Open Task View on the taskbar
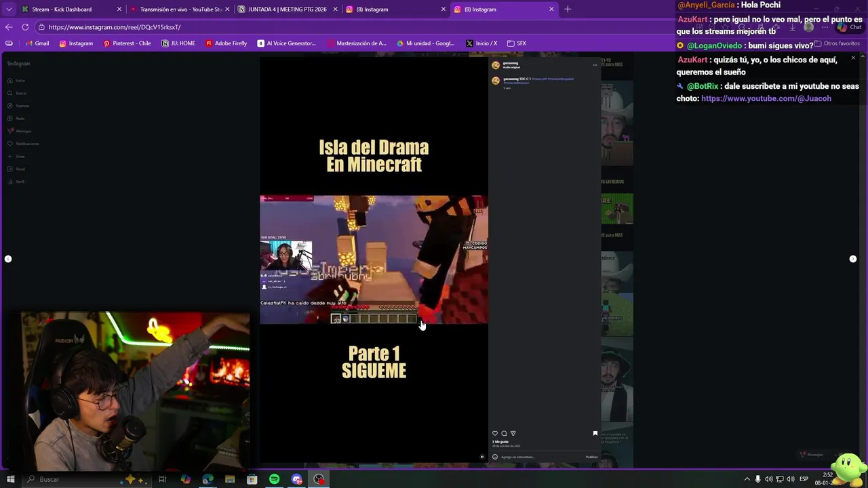Screen dimensions: 868x488 pos(163,479)
